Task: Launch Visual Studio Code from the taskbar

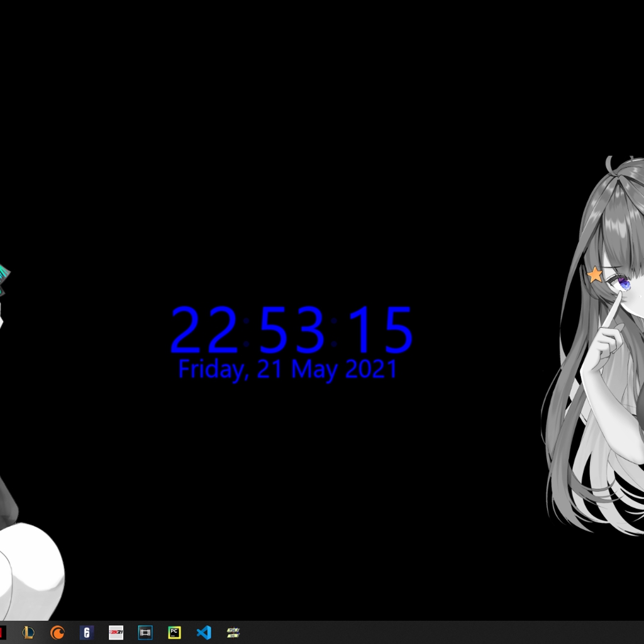Action: pos(204,632)
